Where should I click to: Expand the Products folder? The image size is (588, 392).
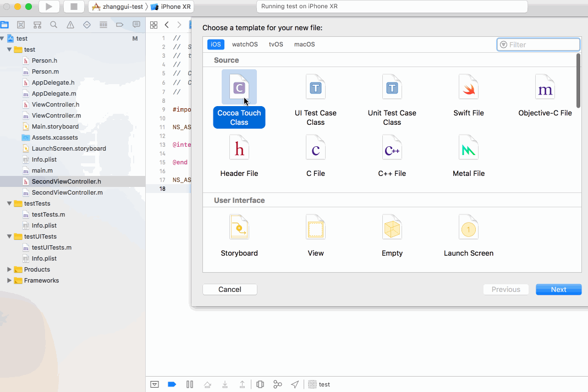click(9, 269)
